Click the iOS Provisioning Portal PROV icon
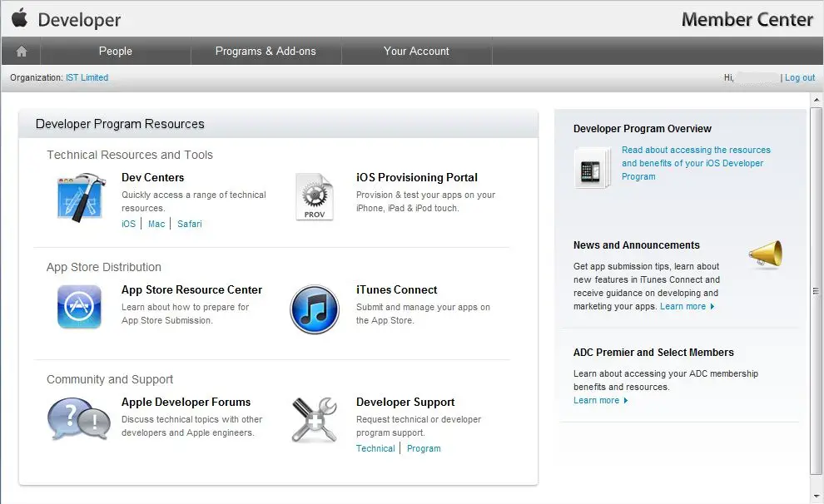824x504 pixels. [x=314, y=198]
